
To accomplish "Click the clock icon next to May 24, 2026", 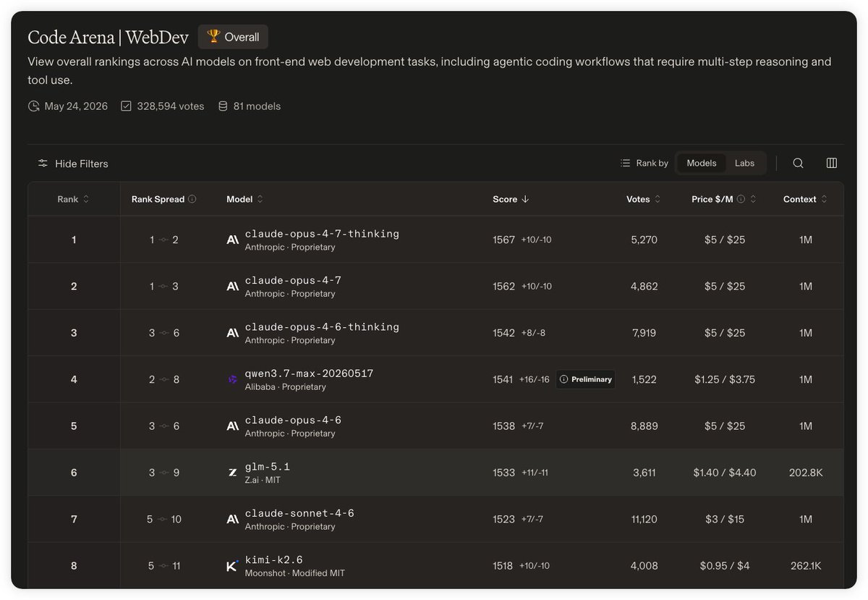I will coord(33,106).
